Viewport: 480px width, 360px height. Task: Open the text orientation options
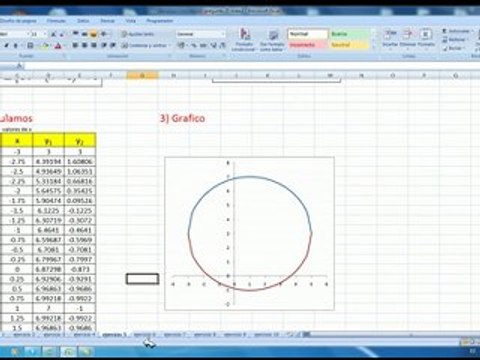pyautogui.click(x=105, y=34)
